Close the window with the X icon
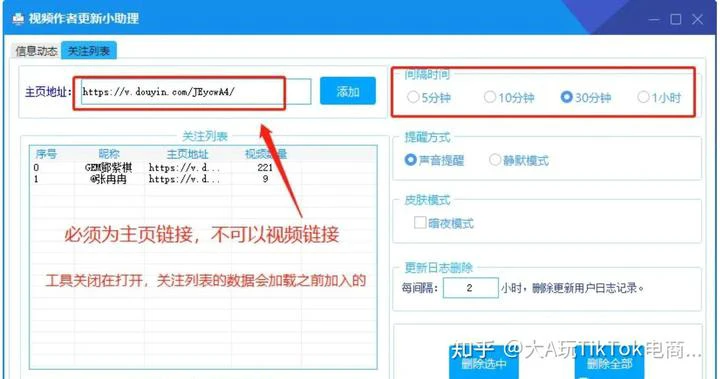Screen dimensions: 720x379 pos(698,19)
